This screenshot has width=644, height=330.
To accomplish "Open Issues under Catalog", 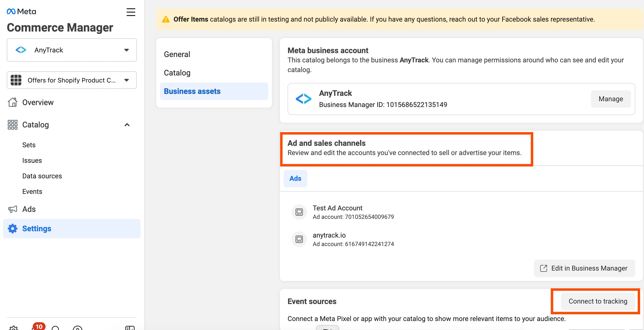I will (32, 160).
